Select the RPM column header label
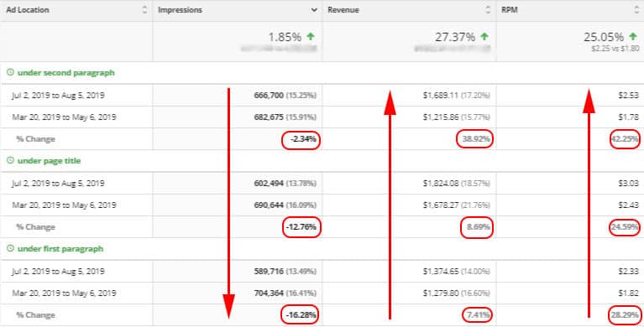This screenshot has height=327, width=644. tap(510, 10)
